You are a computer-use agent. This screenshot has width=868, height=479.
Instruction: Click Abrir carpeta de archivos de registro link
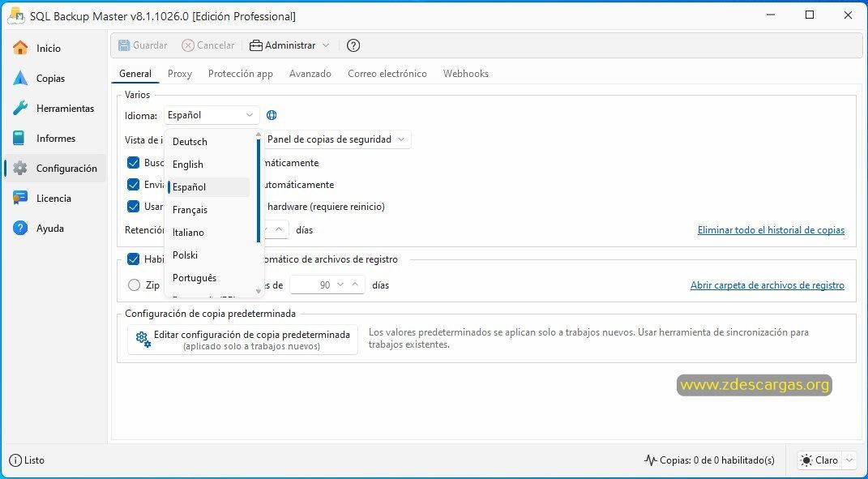[x=768, y=286]
